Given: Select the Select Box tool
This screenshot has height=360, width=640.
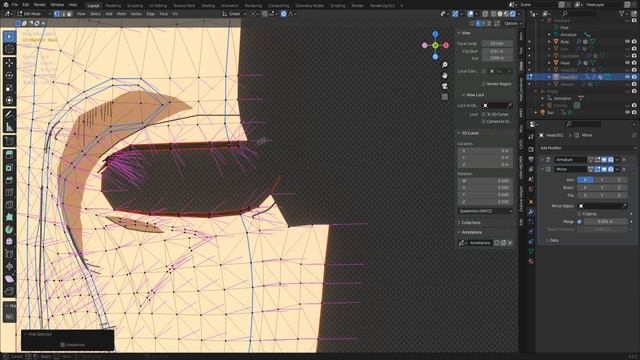Looking at the screenshot, I should pos(9,37).
